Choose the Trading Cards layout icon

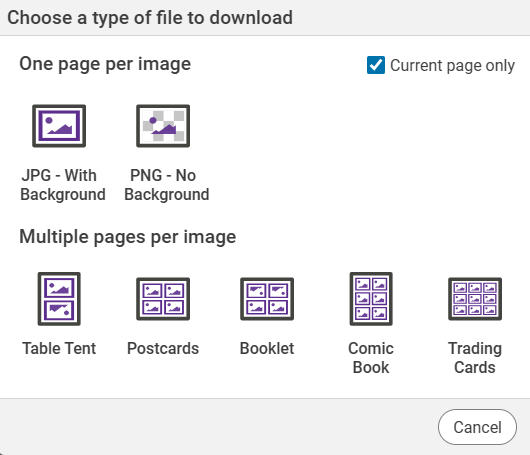(475, 299)
